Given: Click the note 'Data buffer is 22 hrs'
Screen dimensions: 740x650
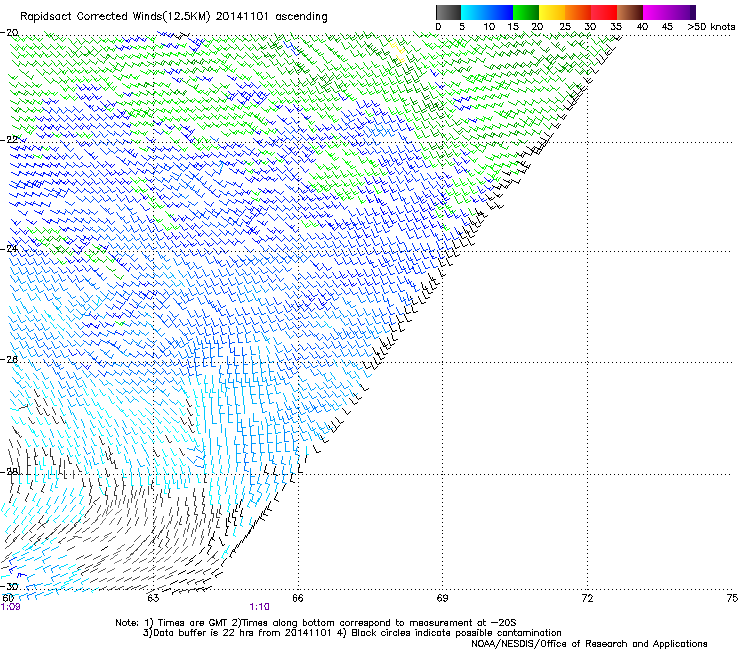Looking at the screenshot, I should coord(204,633).
